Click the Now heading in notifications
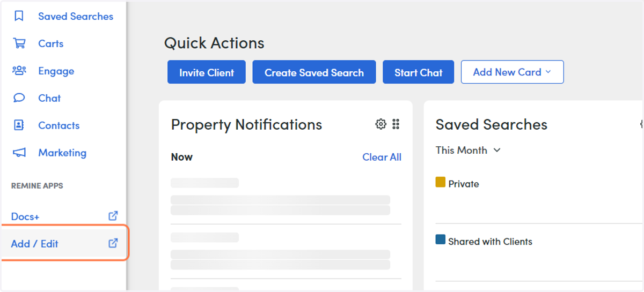The height and width of the screenshot is (292, 644). 181,157
